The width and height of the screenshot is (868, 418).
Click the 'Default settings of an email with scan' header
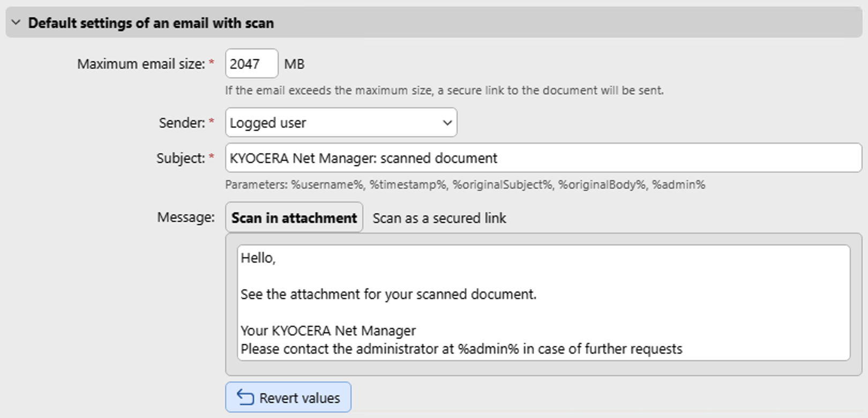click(x=151, y=23)
